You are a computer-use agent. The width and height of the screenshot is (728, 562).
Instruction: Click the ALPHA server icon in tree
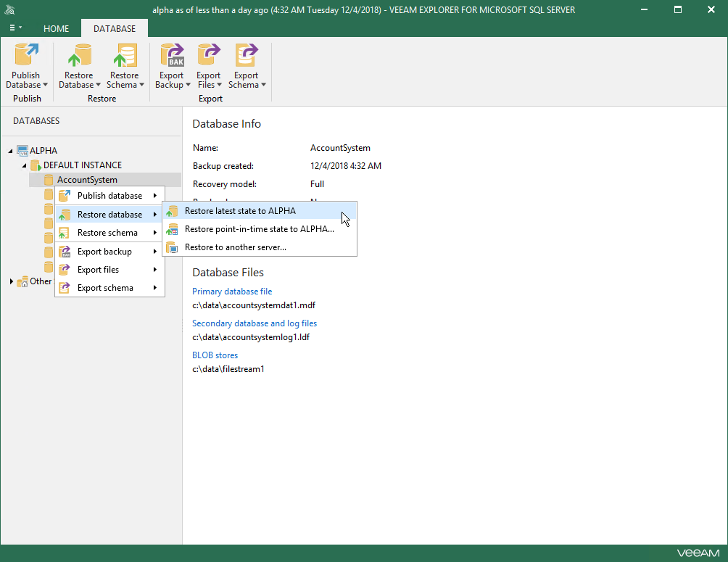(x=22, y=151)
